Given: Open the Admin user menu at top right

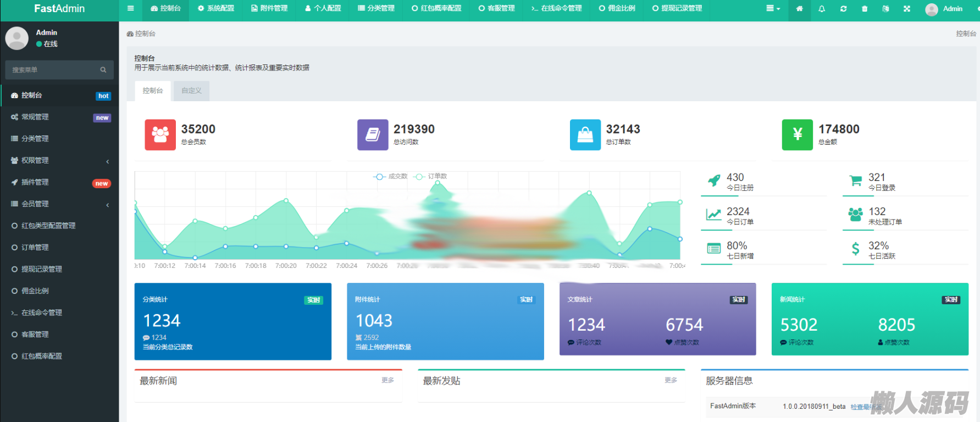Looking at the screenshot, I should click(944, 9).
